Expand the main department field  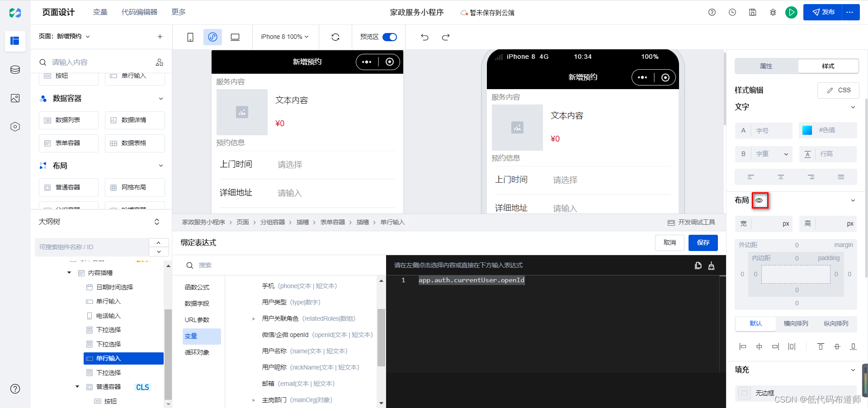[x=254, y=400]
